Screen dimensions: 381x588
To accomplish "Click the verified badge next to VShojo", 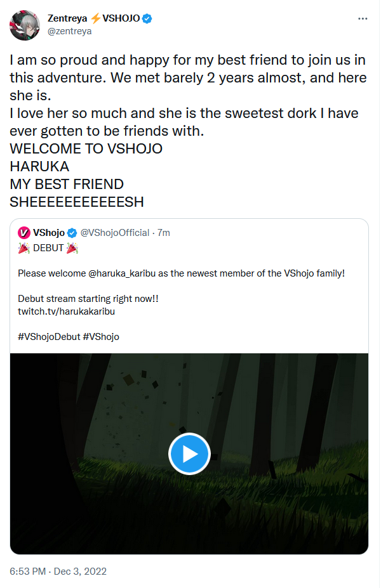I will (x=72, y=233).
